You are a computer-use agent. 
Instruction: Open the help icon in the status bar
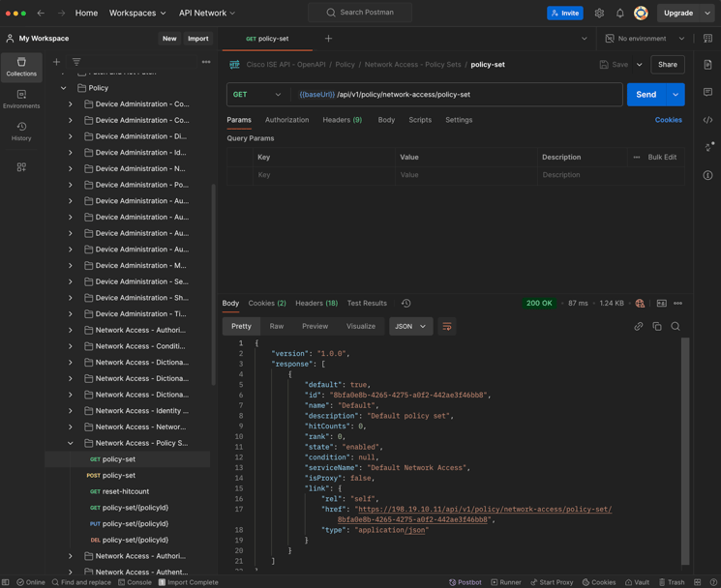click(713, 582)
